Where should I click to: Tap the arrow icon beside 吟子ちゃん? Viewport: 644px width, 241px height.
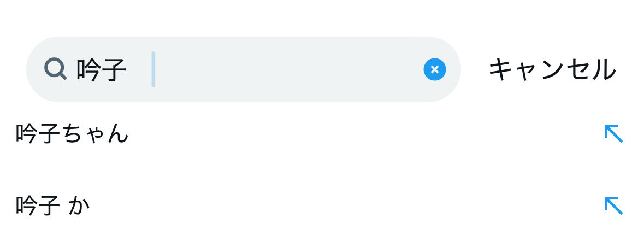pyautogui.click(x=613, y=133)
